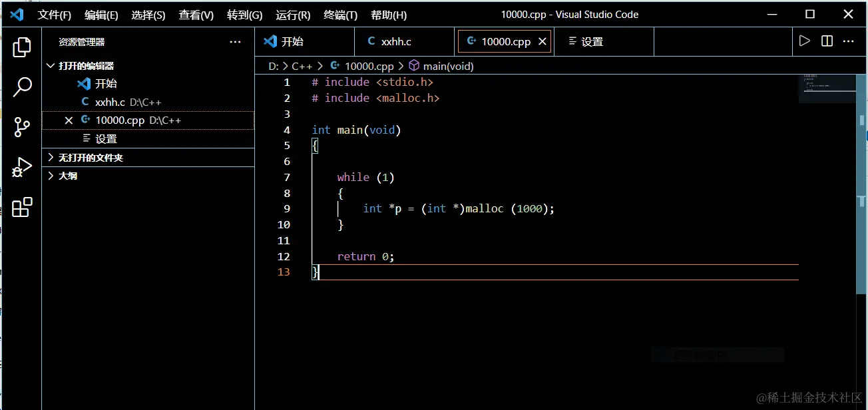Select 开始 in open editors list
The height and width of the screenshot is (410, 868).
(148, 84)
